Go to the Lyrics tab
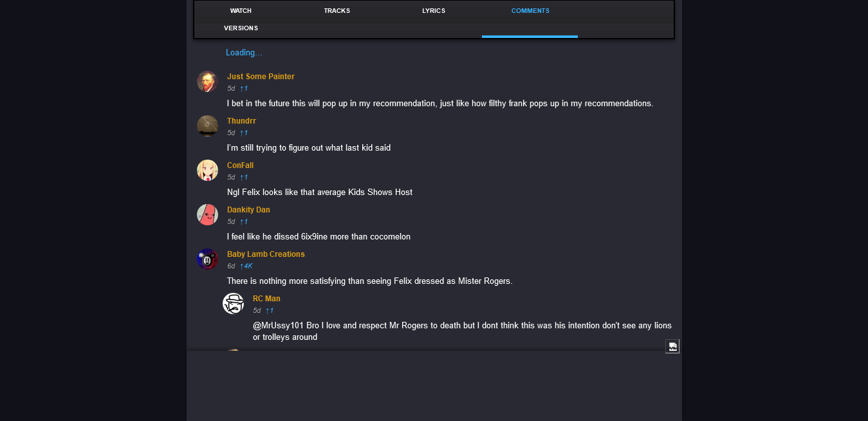 [x=434, y=11]
